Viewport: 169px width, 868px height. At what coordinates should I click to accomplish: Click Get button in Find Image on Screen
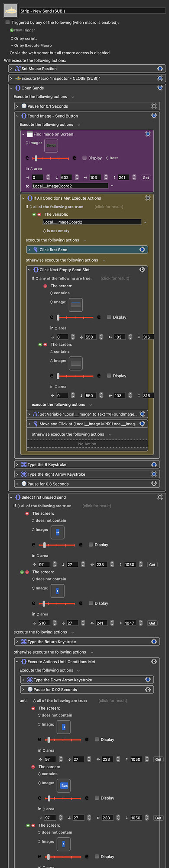[x=146, y=177]
